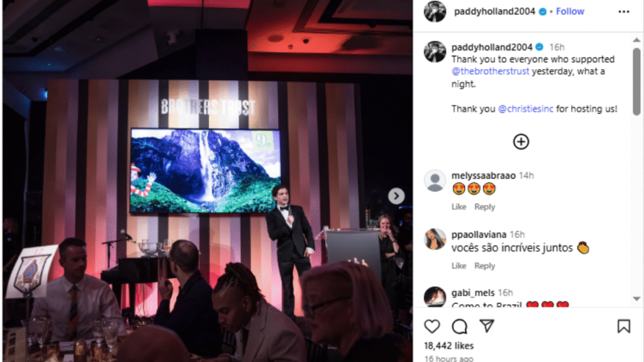This screenshot has width=644, height=362.
Task: Reply to melyssaabraao's comment
Action: [485, 207]
